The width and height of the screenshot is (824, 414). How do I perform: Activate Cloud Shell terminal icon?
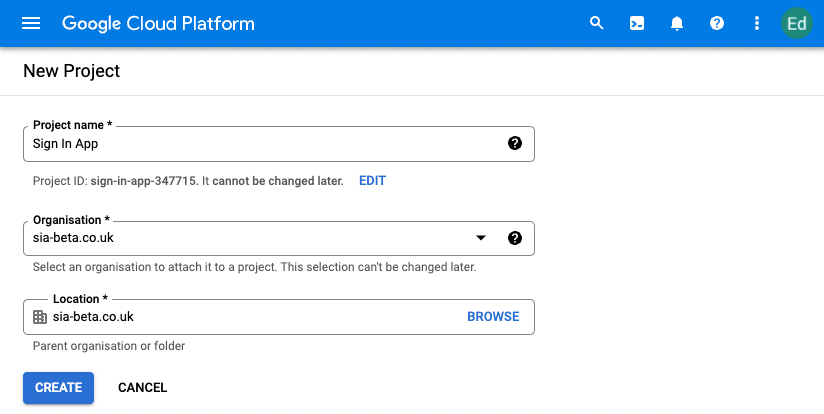click(x=637, y=23)
